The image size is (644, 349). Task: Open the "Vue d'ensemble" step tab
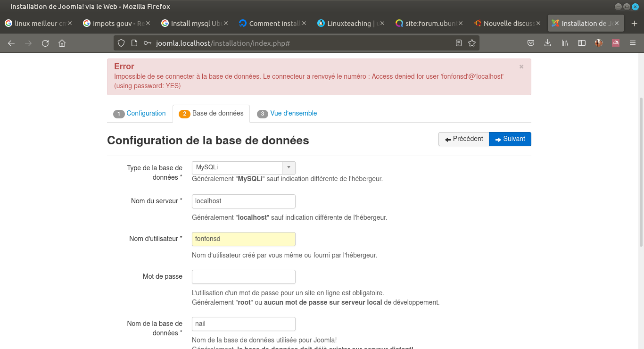[287, 114]
